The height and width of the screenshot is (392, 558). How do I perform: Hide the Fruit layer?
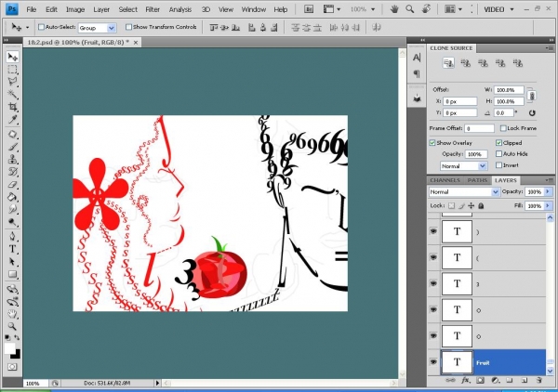[433, 362]
